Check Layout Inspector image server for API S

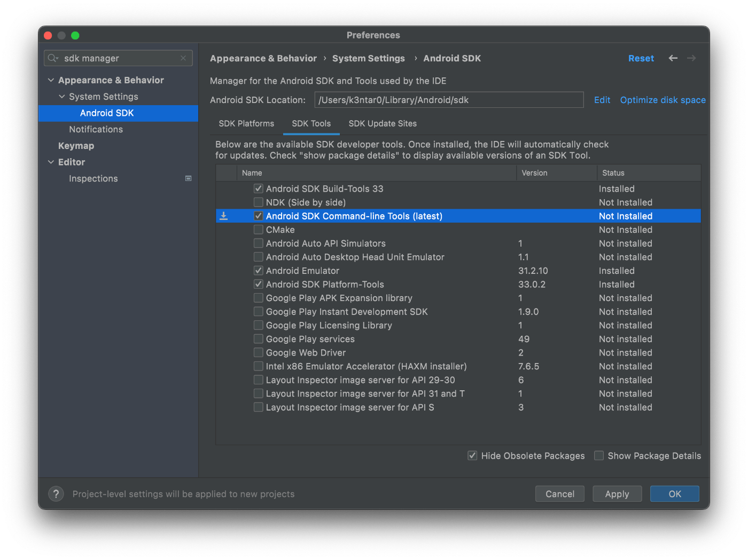click(259, 407)
